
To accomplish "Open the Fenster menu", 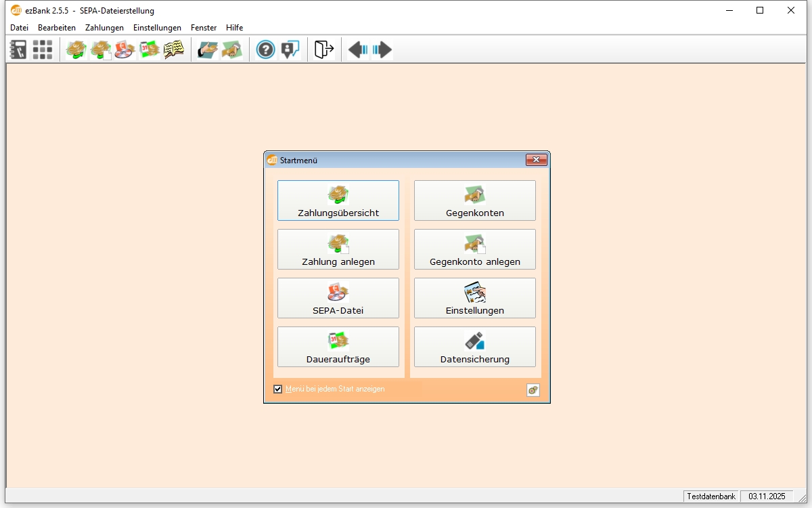I will point(204,28).
